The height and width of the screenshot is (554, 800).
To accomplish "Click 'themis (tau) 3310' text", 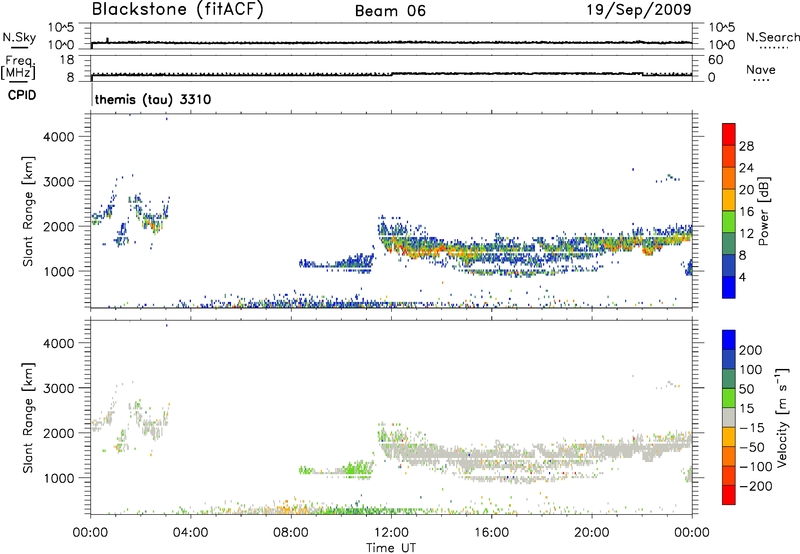I will [153, 99].
